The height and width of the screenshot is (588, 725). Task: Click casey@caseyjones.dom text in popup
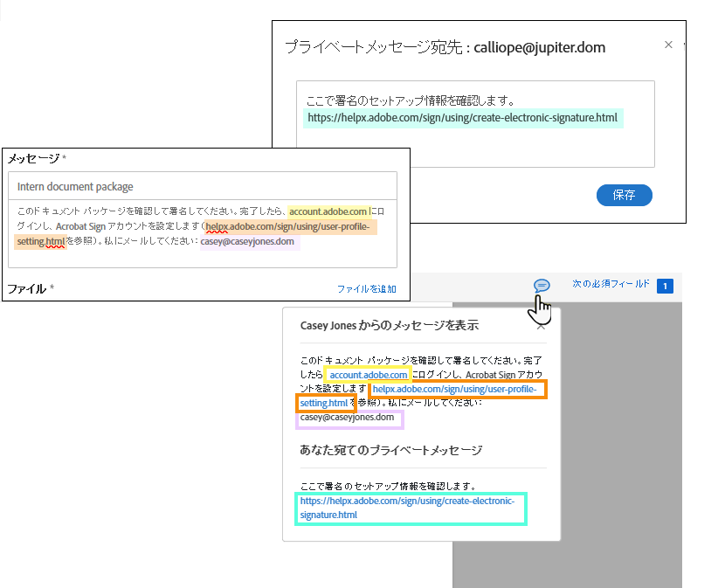click(347, 418)
